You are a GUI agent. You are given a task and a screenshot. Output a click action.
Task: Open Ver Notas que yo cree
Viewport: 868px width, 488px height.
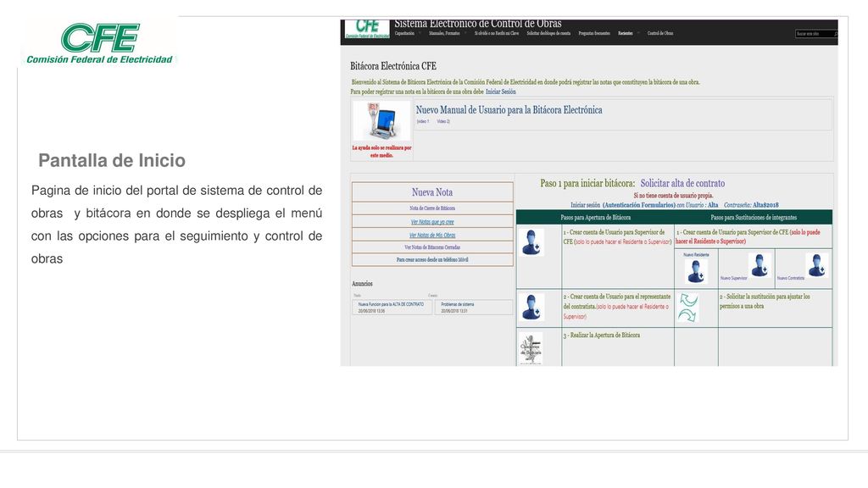click(432, 222)
